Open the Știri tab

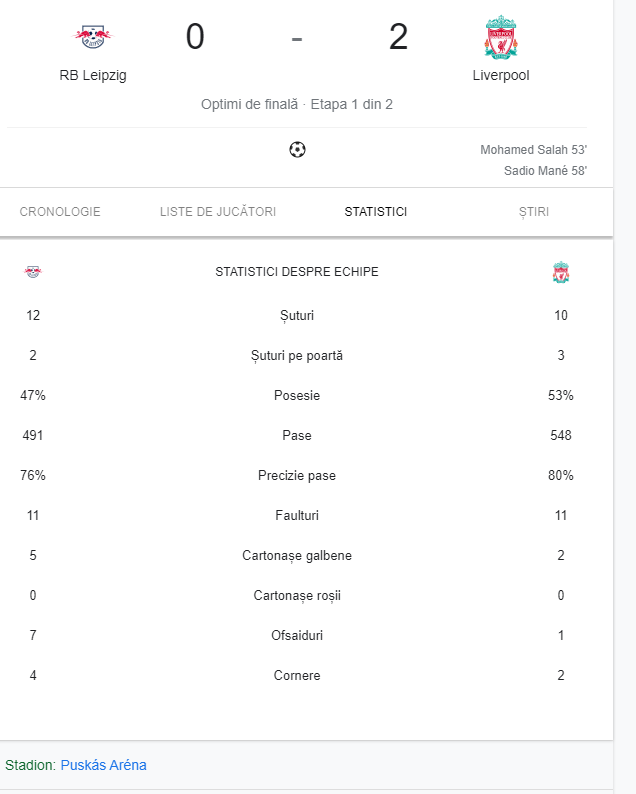tap(534, 212)
